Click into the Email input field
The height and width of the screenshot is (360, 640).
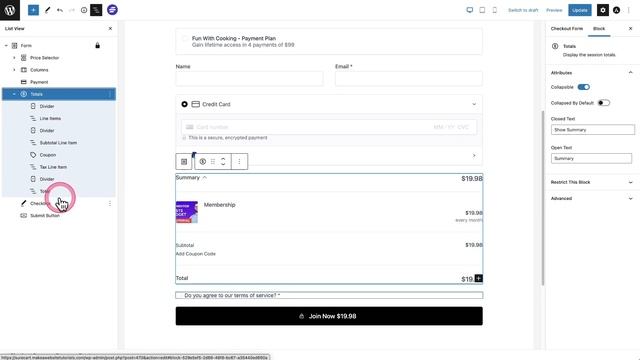coord(409,79)
